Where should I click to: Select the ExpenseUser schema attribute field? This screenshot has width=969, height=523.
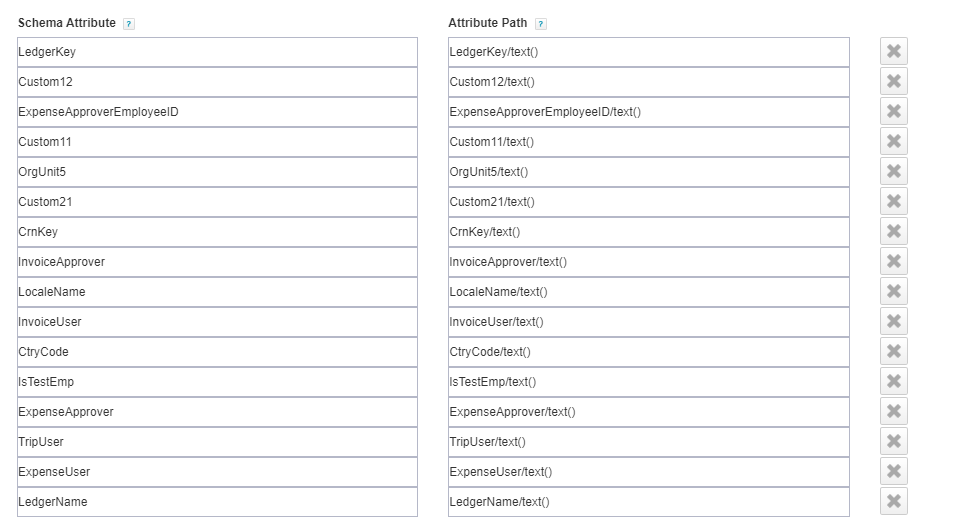(x=217, y=472)
